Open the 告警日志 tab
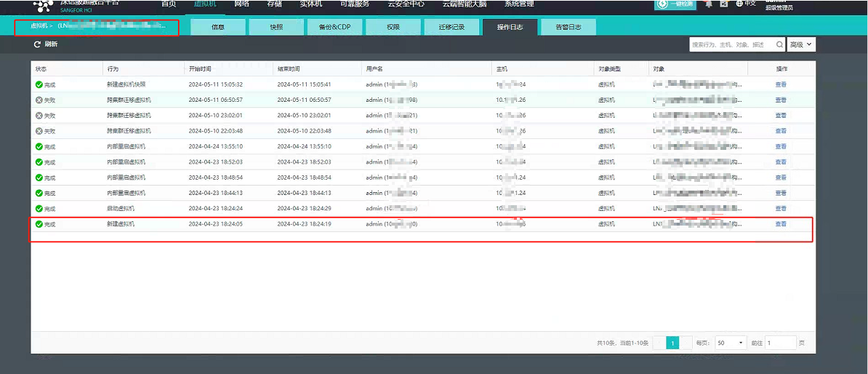Image resolution: width=868 pixels, height=374 pixels. click(568, 27)
